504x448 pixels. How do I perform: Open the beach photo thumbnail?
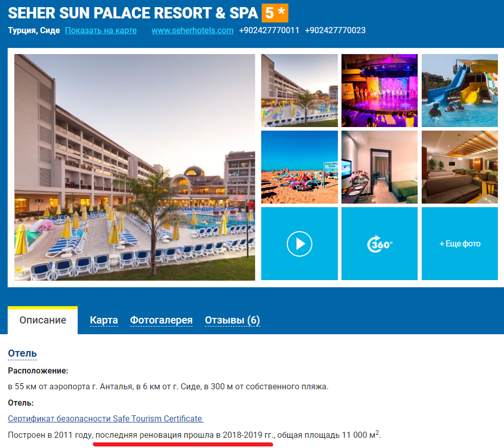(299, 167)
